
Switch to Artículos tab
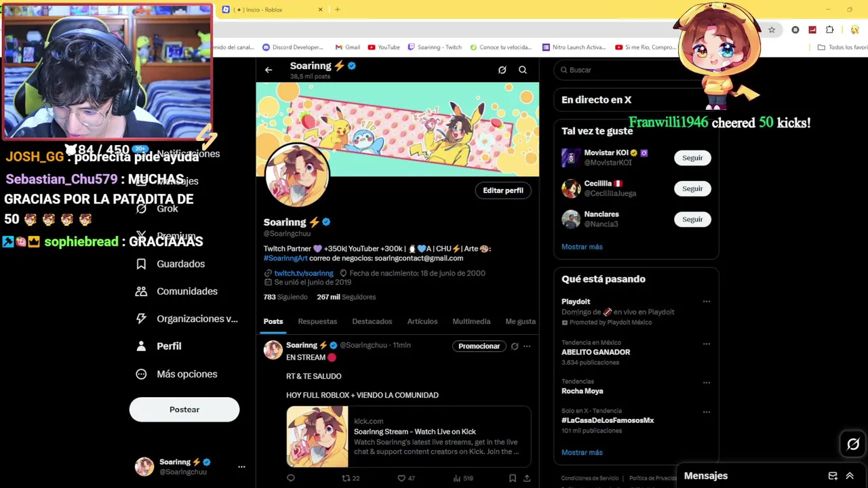point(422,321)
